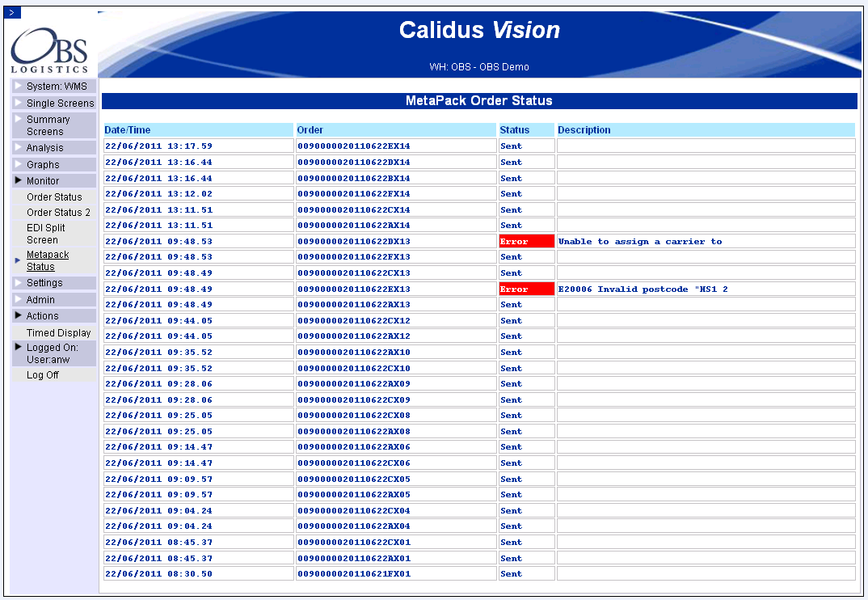
Task: Expand the Settings menu arrow
Action: point(19,282)
